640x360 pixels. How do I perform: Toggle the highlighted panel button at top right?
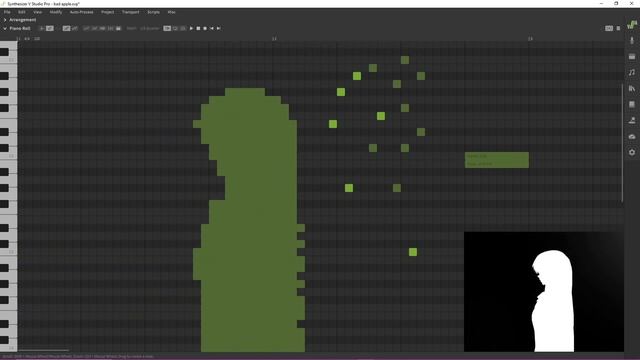click(609, 28)
